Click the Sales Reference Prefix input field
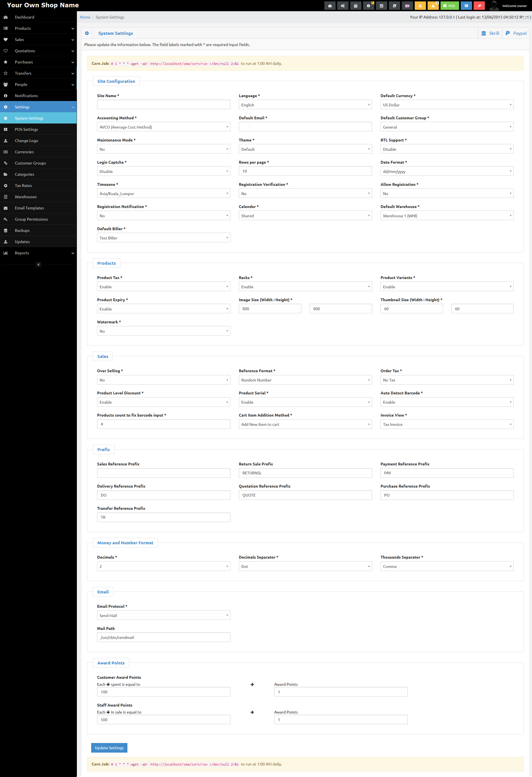532x777 pixels. click(163, 473)
